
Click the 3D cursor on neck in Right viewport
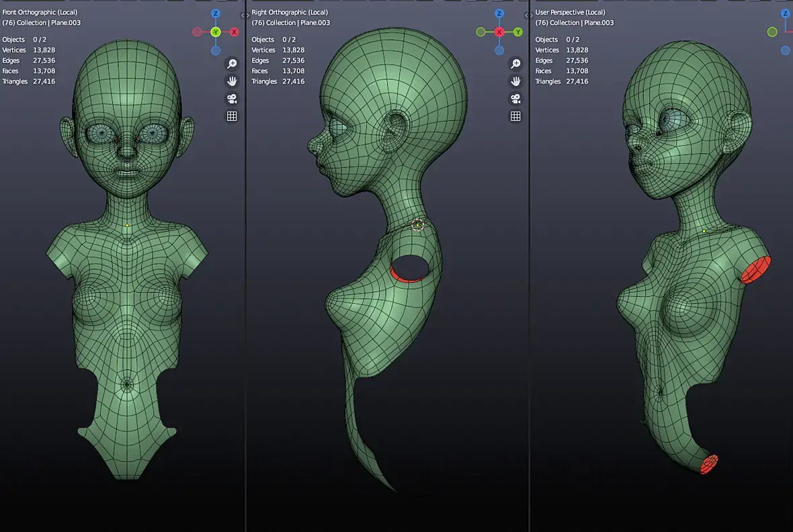pyautogui.click(x=418, y=225)
